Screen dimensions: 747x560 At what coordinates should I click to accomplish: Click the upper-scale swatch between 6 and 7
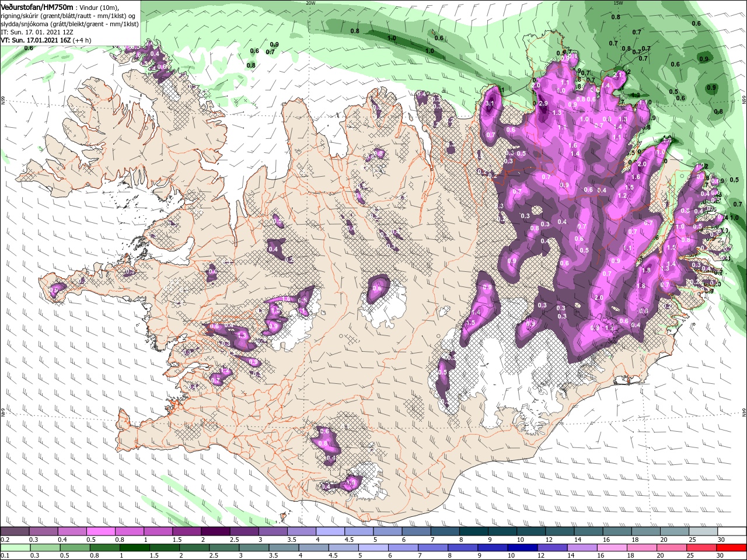pyautogui.click(x=416, y=531)
